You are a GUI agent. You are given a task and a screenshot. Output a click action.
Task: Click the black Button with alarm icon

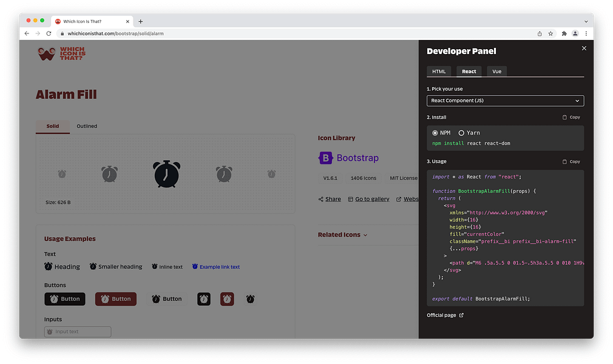tap(65, 298)
